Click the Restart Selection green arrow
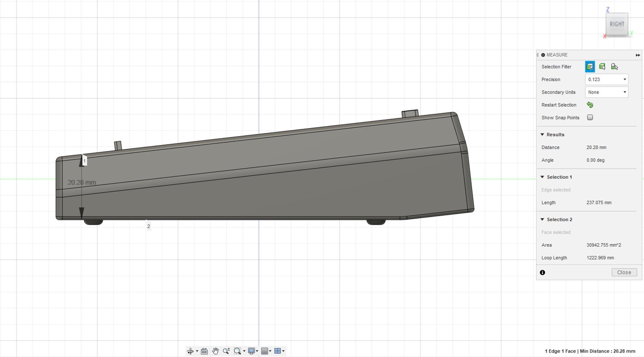644x357 pixels. 590,105
